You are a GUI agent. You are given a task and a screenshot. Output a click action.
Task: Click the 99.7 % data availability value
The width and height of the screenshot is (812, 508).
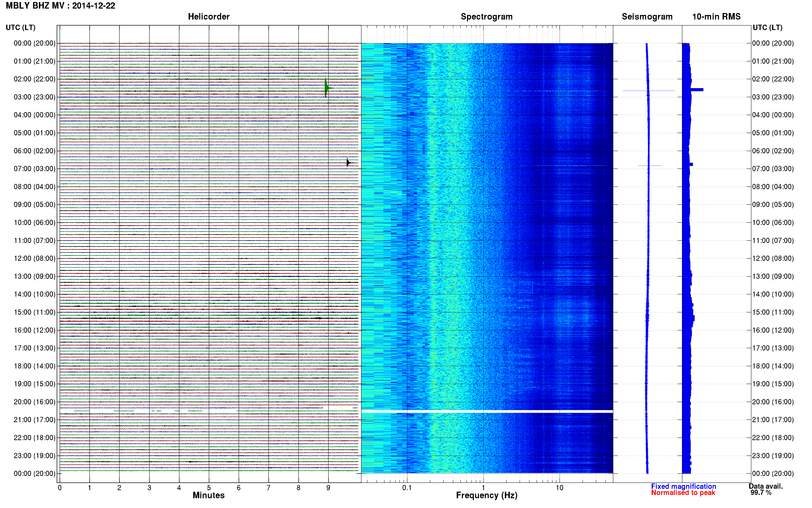pos(761,493)
